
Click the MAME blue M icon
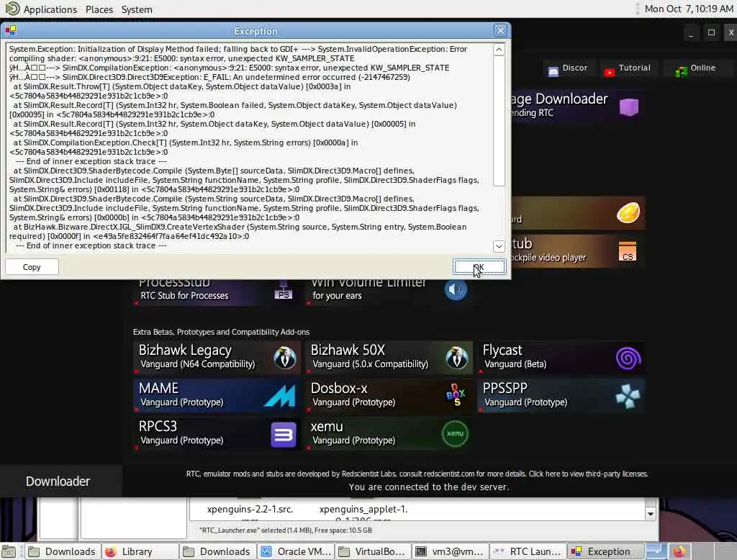click(x=280, y=396)
